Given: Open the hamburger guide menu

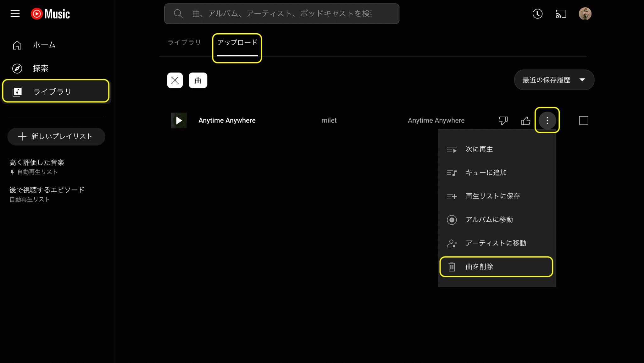Looking at the screenshot, I should [15, 14].
